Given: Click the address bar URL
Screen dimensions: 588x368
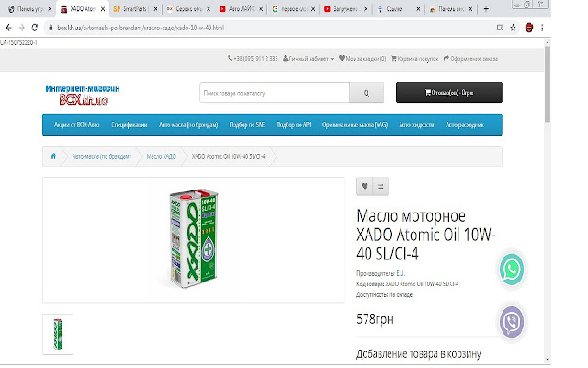Looking at the screenshot, I should 141,28.
